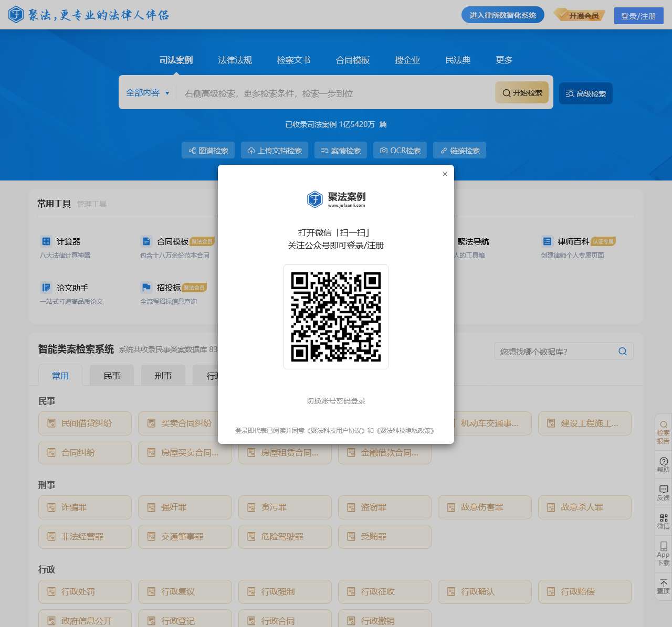Click the 链接检索 button
Screen dimensions: 672x627
click(x=459, y=150)
